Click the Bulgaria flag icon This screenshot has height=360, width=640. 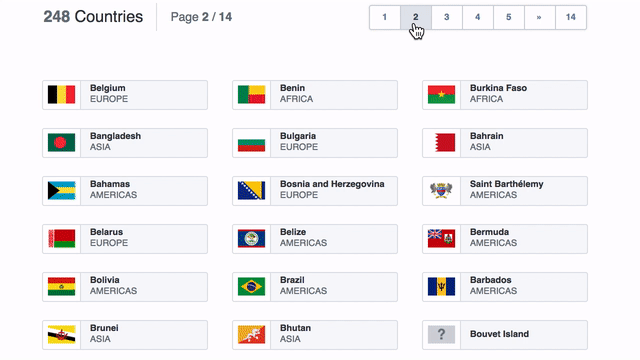point(251,142)
